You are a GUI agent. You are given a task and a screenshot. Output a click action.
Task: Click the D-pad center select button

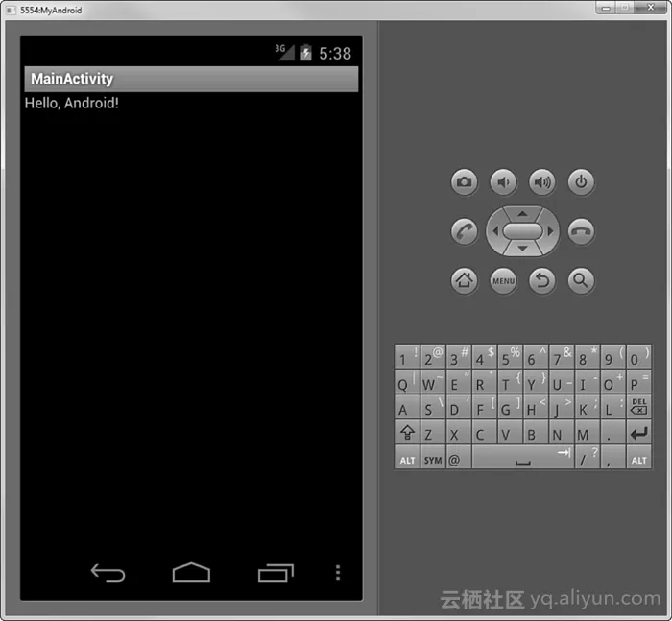[x=522, y=231]
